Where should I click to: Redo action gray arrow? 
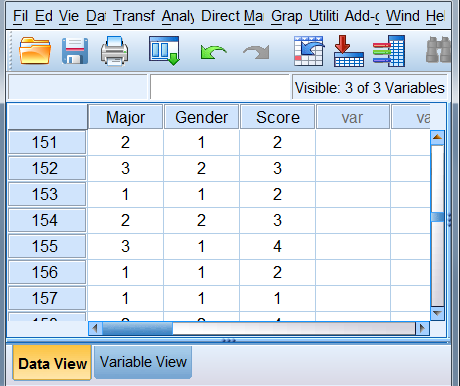pos(256,52)
